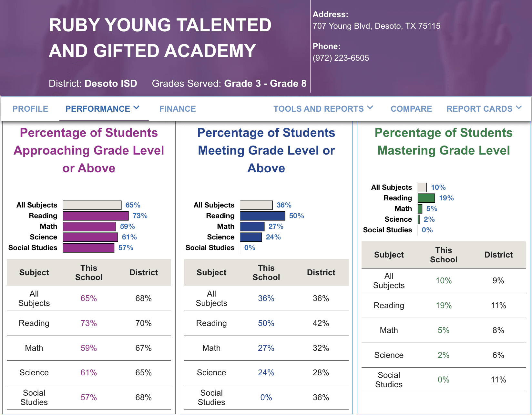Open the Compare page
The width and height of the screenshot is (532, 415).
(x=411, y=109)
